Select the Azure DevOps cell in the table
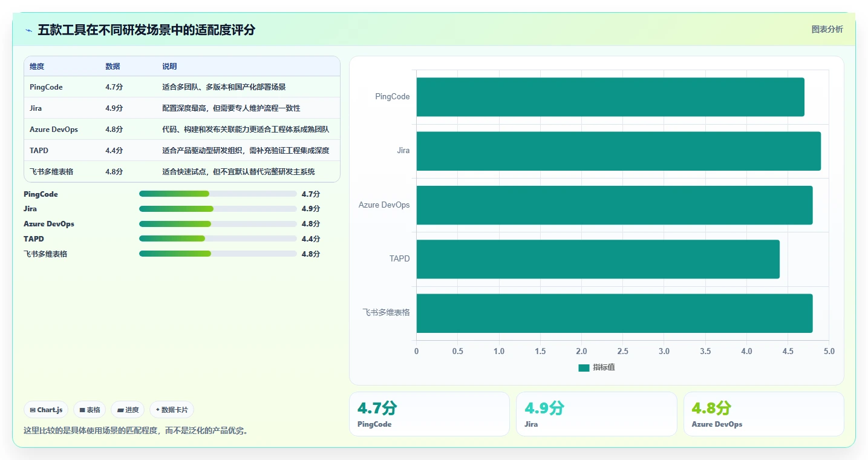 coord(54,130)
